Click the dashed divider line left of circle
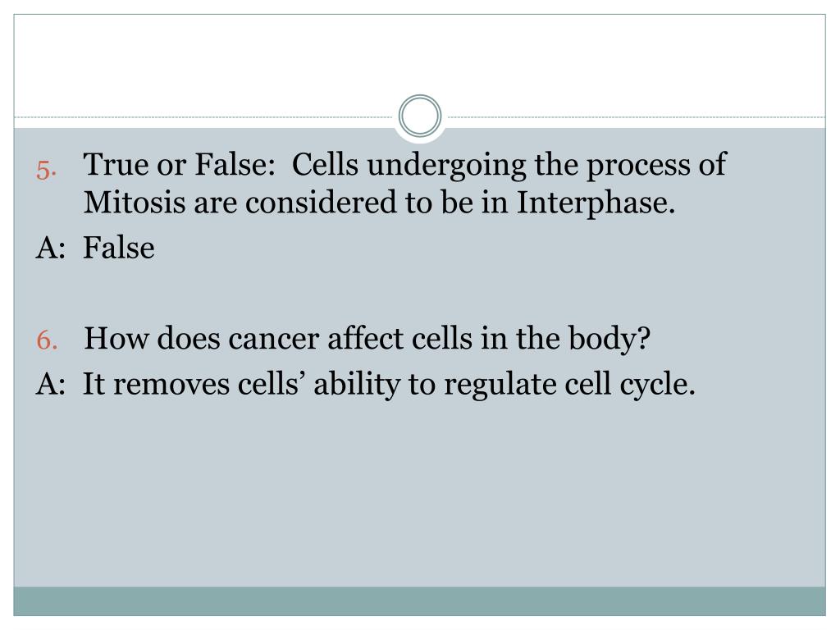840x630 pixels. (203, 116)
